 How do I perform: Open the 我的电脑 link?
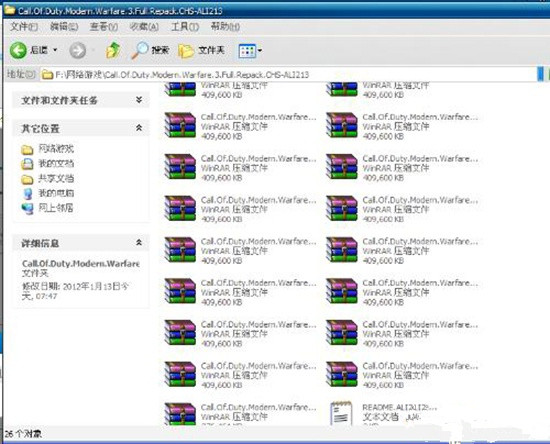[x=56, y=193]
